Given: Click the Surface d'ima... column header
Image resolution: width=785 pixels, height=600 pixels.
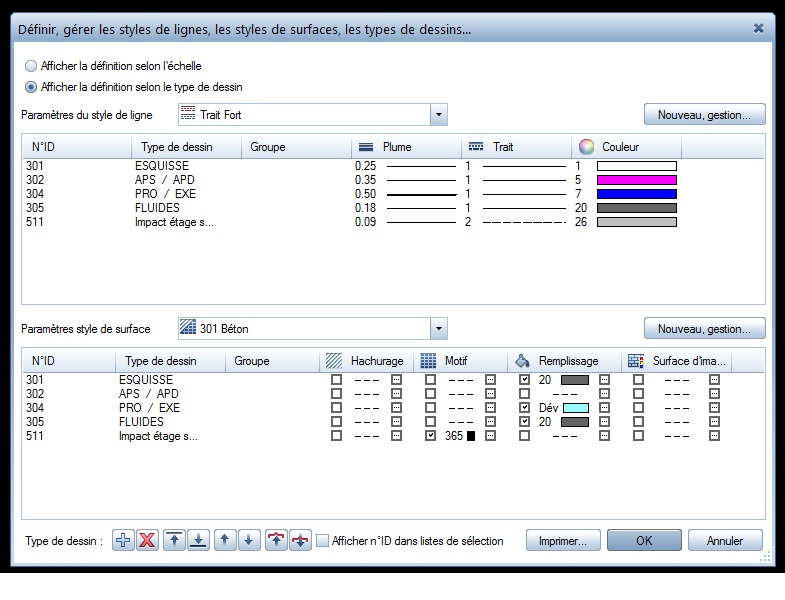Looking at the screenshot, I should (x=676, y=361).
